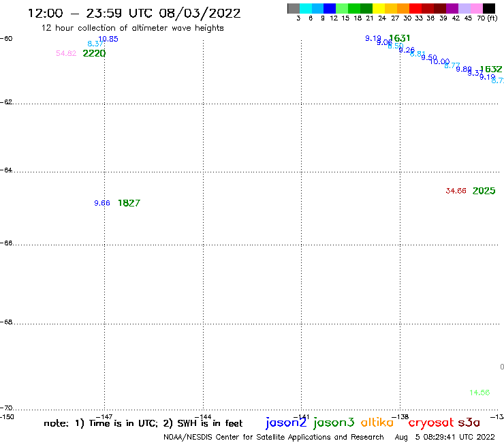
Task: Click the jason2 satellite legend label
Action: 286,423
